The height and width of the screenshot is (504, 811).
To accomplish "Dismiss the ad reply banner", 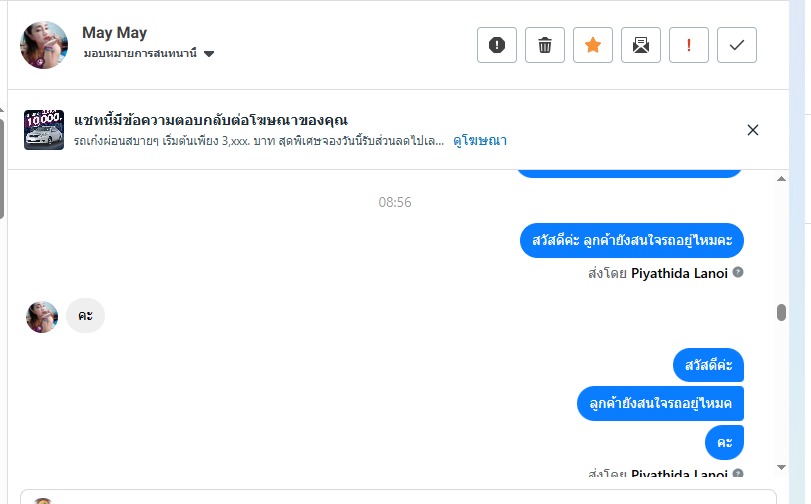I will coord(753,130).
